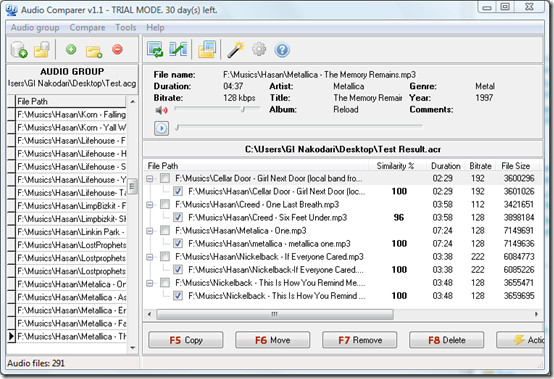Click the results horizontal scrollbar right arrow
The height and width of the screenshot is (379, 554).
click(536, 314)
